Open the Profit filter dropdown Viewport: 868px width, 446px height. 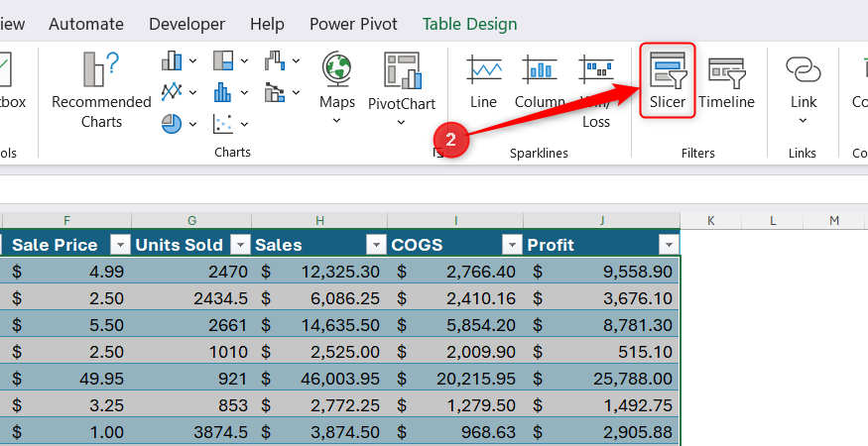click(669, 244)
